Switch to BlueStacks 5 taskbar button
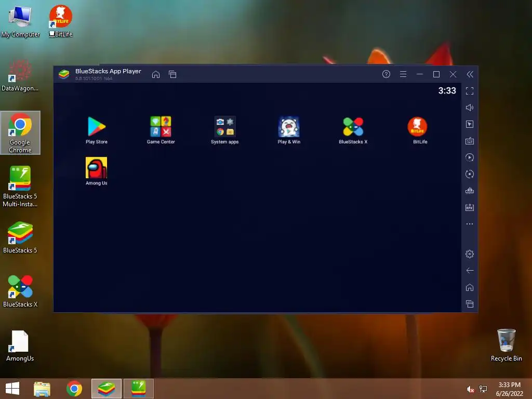The width and height of the screenshot is (532, 399). 106,389
